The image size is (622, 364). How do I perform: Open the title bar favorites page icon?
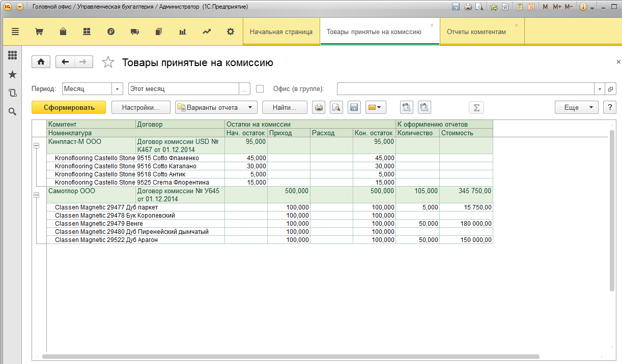tap(505, 7)
